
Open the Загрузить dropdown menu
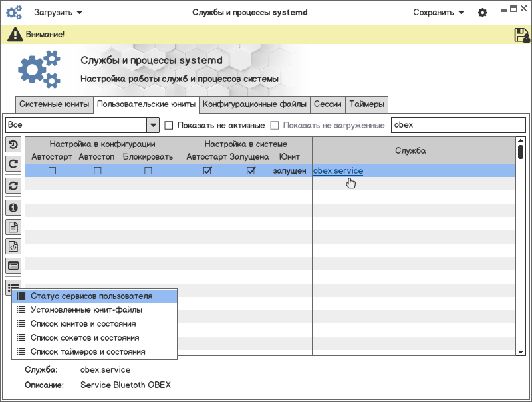[x=59, y=13]
